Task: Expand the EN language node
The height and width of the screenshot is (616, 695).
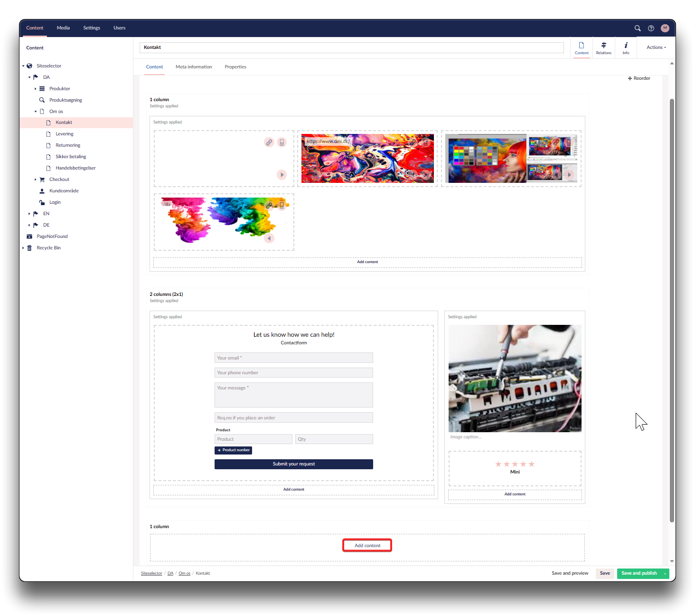Action: (x=29, y=214)
